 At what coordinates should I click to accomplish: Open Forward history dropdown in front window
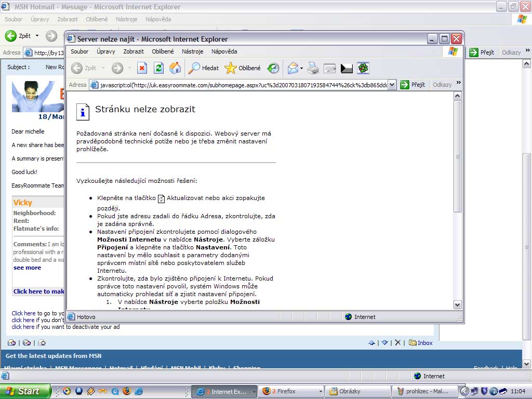pos(129,68)
